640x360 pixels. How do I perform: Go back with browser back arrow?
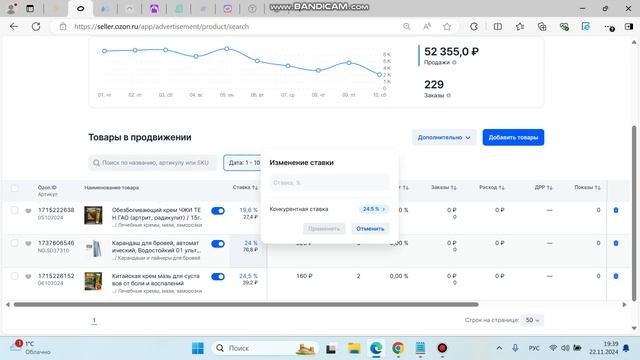[14, 27]
